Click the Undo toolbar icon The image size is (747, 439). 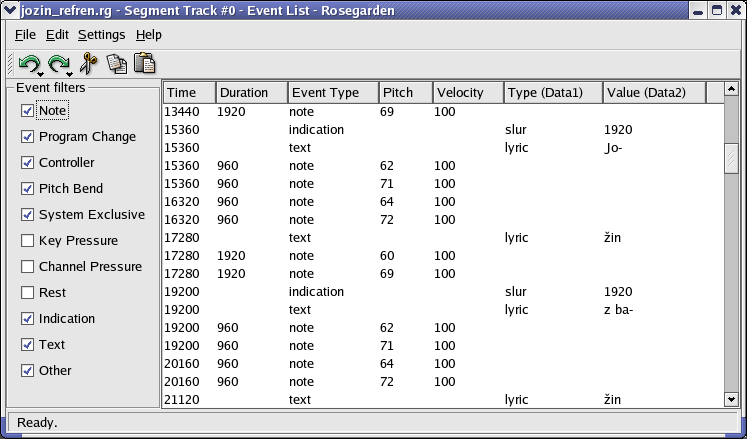pos(29,64)
